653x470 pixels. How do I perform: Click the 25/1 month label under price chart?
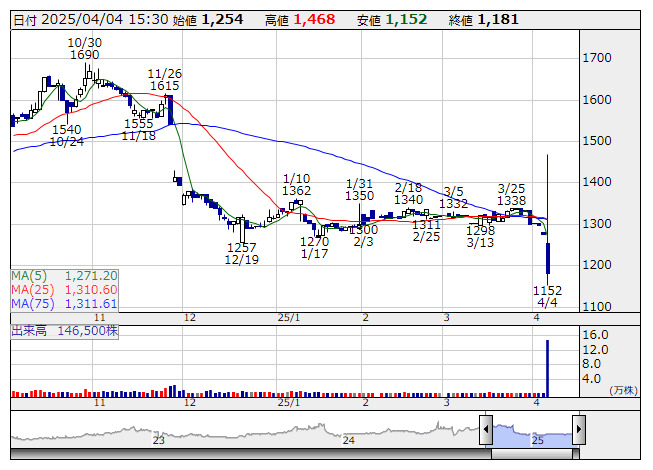point(289,318)
